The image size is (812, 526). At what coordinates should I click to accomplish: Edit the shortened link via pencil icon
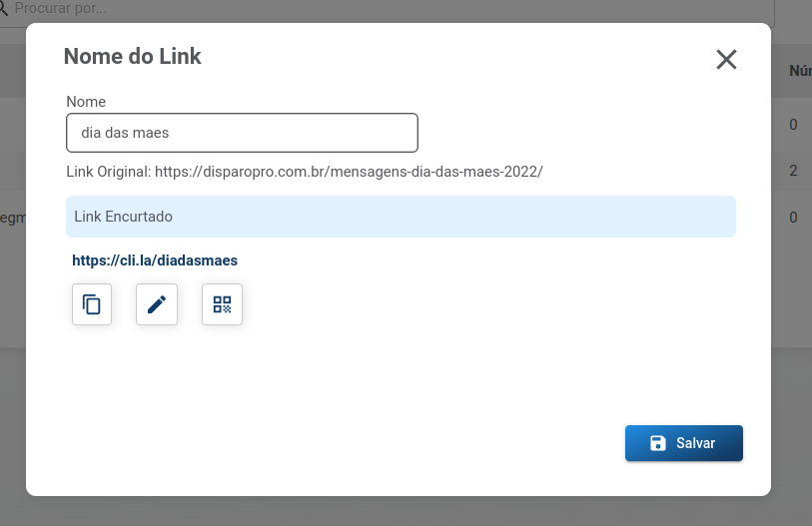tap(157, 304)
